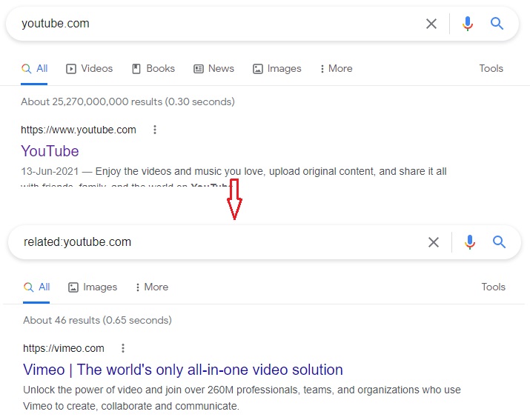Click 'About 25,270,000,000 results' text
The height and width of the screenshot is (420, 530).
click(91, 101)
